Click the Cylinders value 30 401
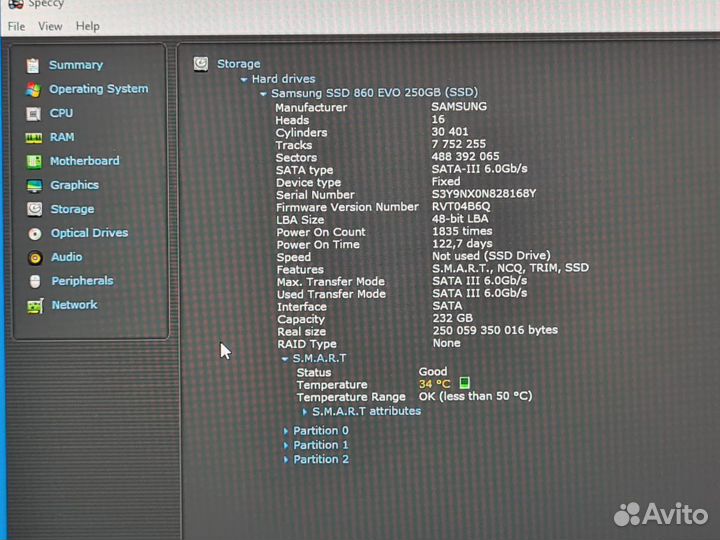The width and height of the screenshot is (720, 540). (450, 132)
